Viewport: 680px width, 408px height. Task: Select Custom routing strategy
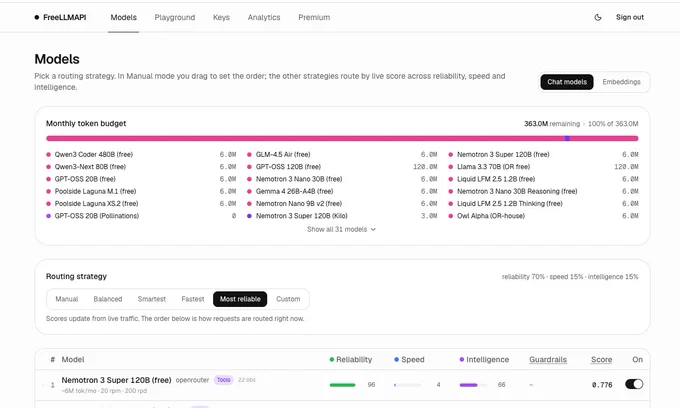288,299
